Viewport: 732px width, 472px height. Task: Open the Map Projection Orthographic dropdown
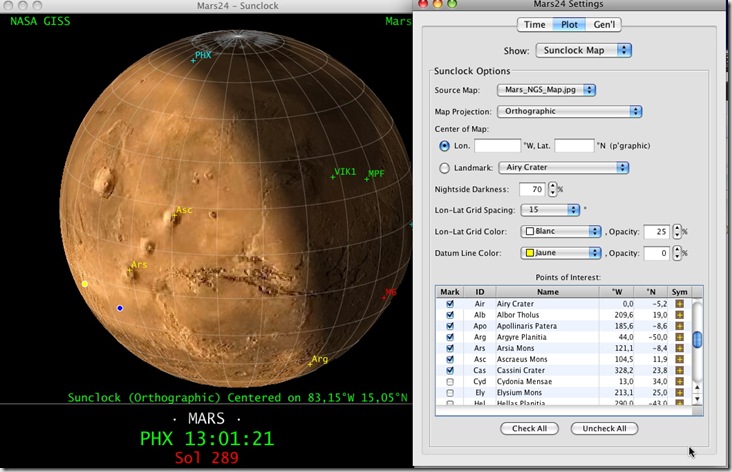tap(570, 111)
